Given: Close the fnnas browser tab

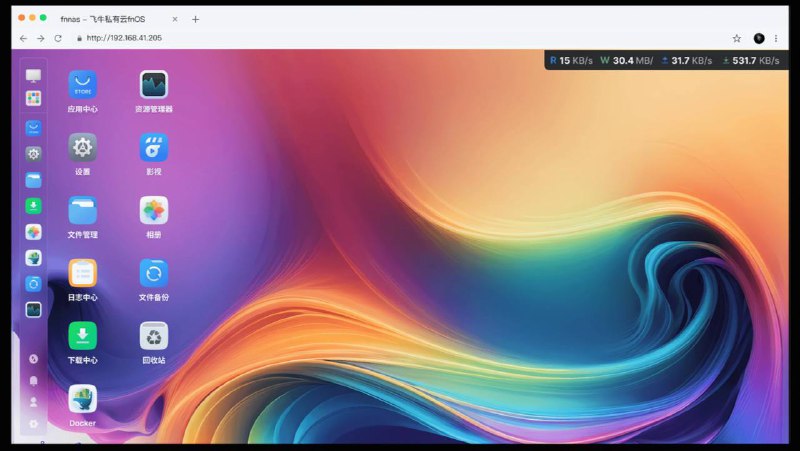Looking at the screenshot, I should [175, 19].
